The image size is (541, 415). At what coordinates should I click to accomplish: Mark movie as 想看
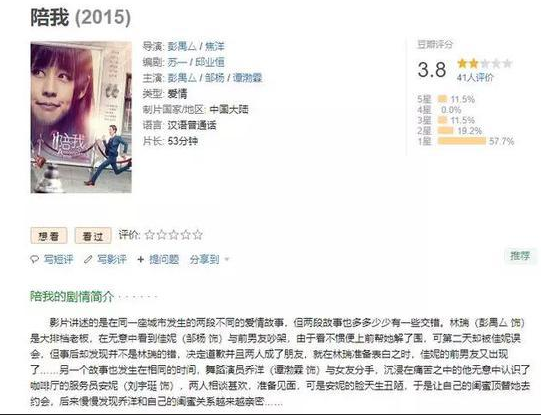point(49,236)
